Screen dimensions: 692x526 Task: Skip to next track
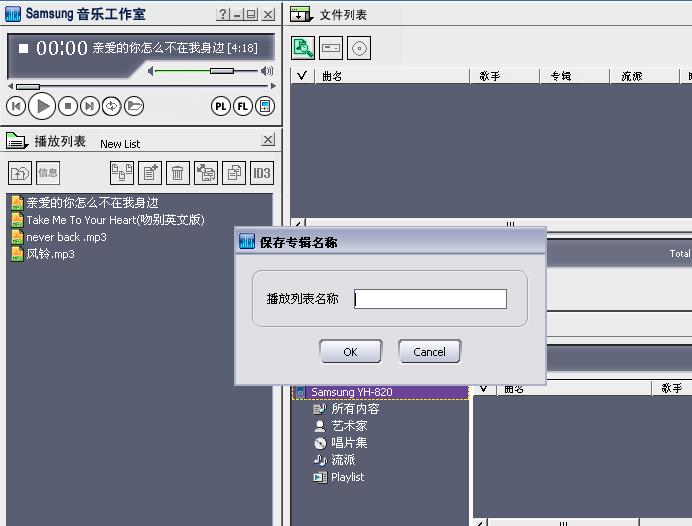(x=90, y=106)
